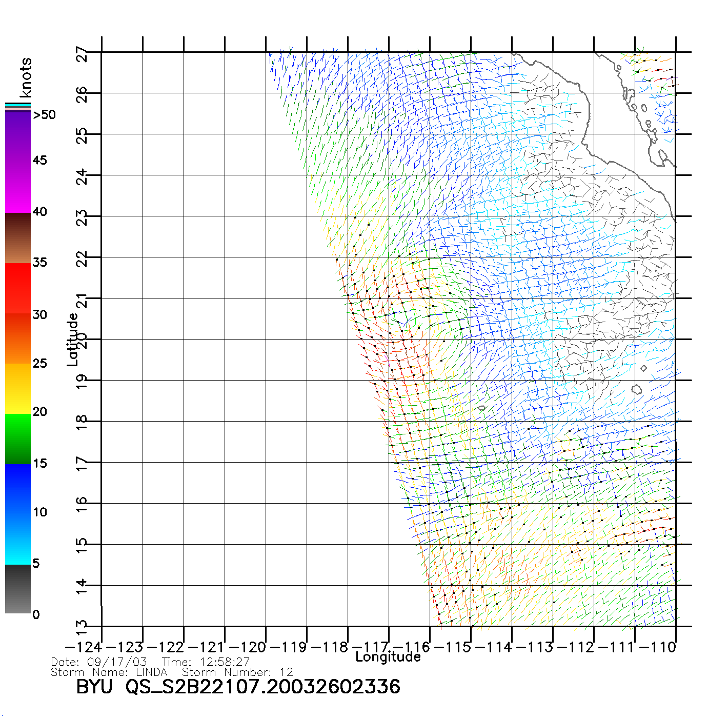This screenshot has width=728, height=718.
Task: Click the "Date: 09/17/03" text
Action: click(x=99, y=662)
